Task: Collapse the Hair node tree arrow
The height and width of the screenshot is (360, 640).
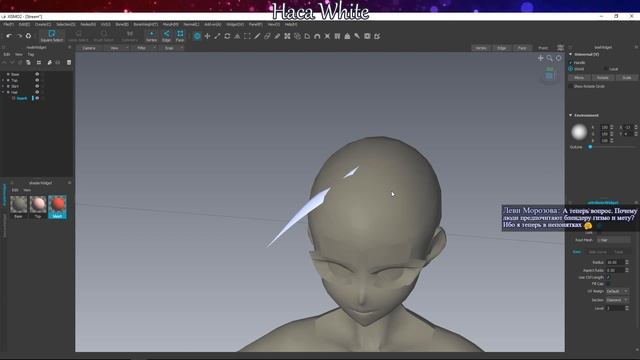Action: pyautogui.click(x=3, y=92)
